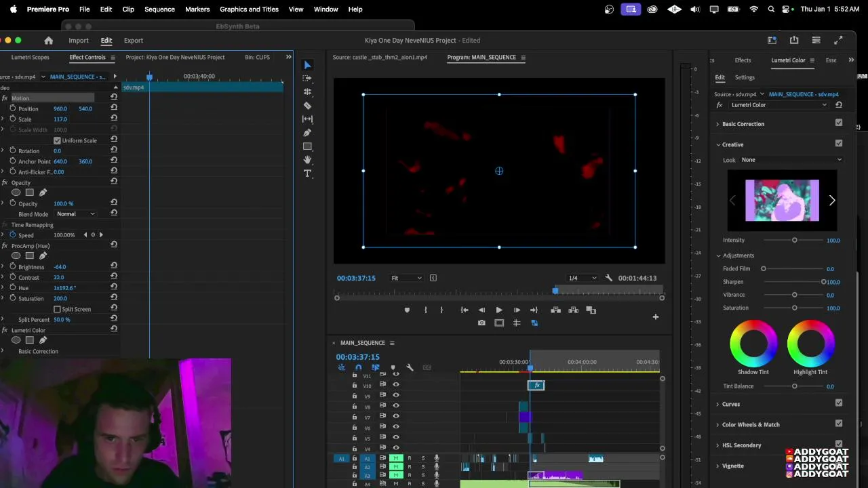The image size is (868, 488).
Task: Toggle animation stopwatch for Scale
Action: [x=12, y=119]
